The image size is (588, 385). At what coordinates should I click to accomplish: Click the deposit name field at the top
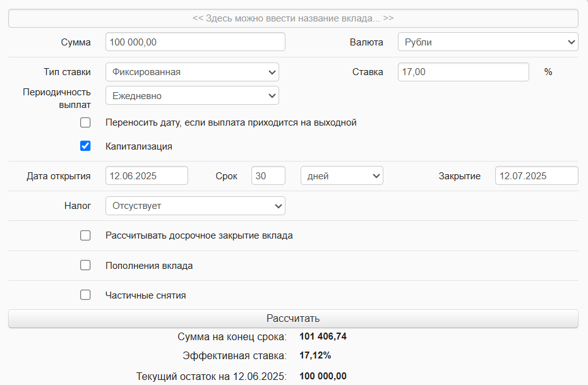click(x=292, y=18)
